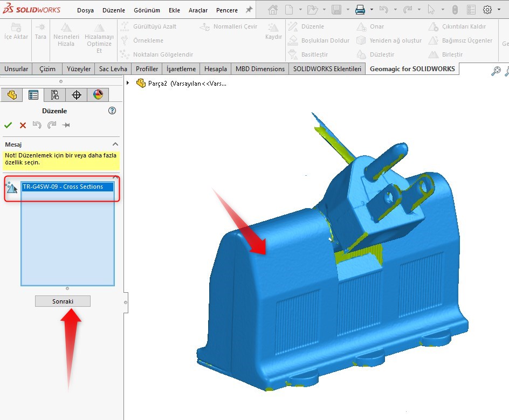Screen dimensions: 509x420
Task: Open the Undo history dropdown arrow
Action: pos(395,10)
